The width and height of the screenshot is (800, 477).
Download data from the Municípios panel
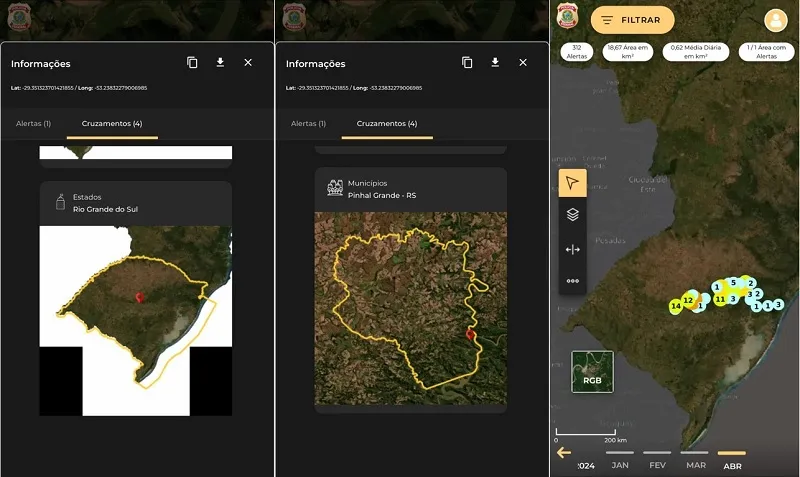click(x=495, y=63)
